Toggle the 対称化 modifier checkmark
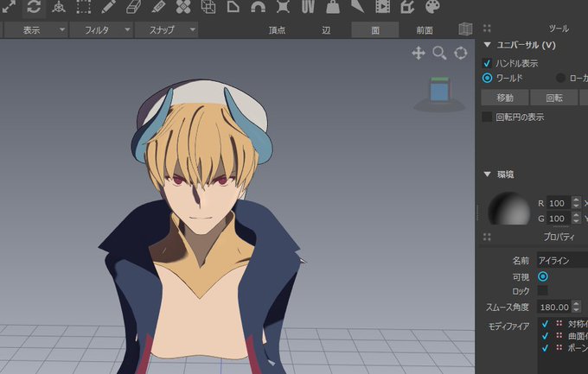 tap(545, 323)
